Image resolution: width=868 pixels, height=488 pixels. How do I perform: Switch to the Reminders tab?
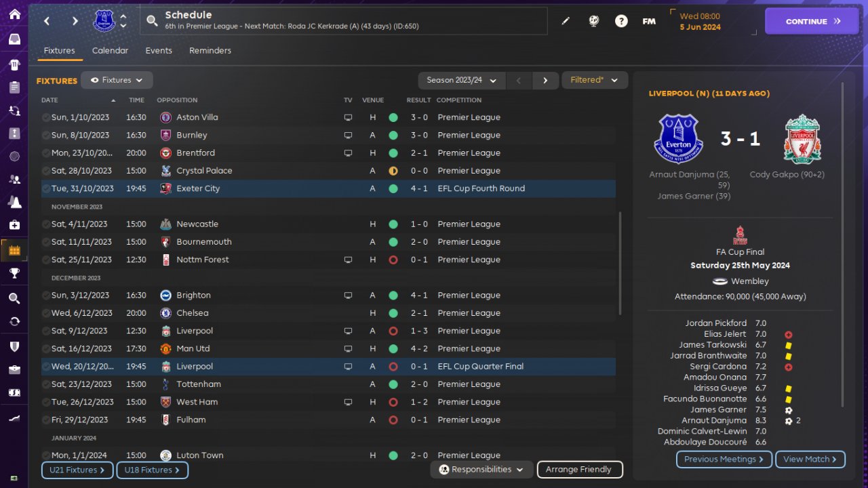tap(210, 51)
